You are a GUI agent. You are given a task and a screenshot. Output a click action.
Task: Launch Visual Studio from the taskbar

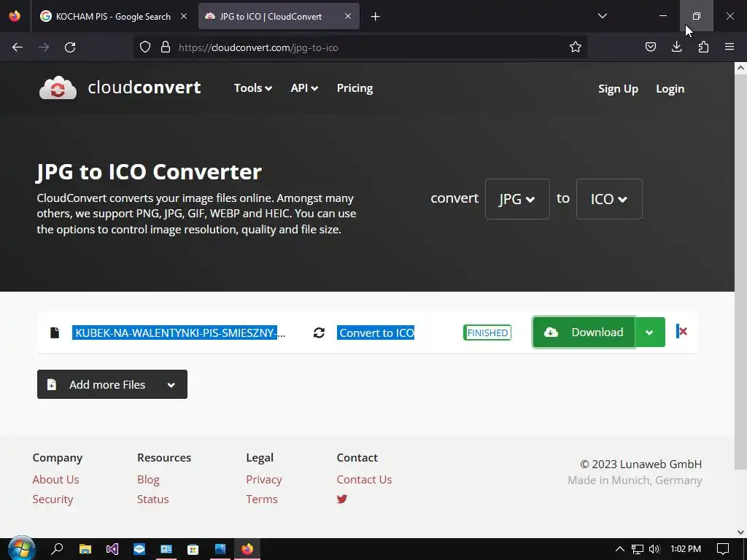112,548
